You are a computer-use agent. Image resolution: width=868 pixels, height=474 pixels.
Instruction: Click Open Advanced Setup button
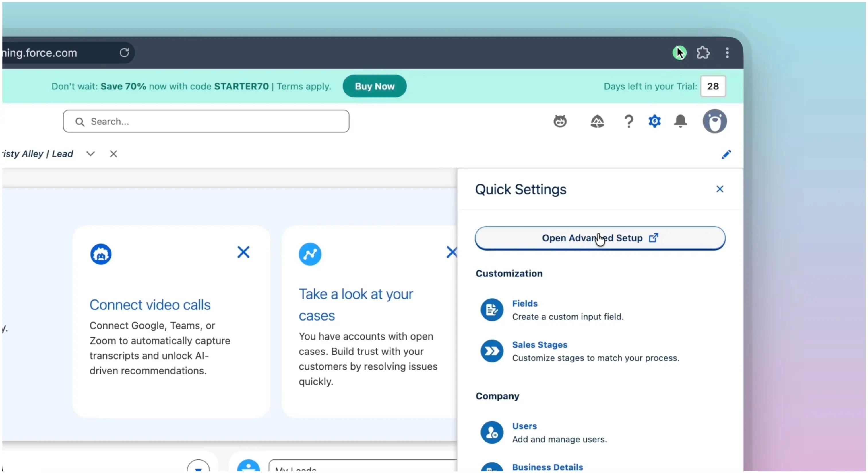(x=600, y=238)
